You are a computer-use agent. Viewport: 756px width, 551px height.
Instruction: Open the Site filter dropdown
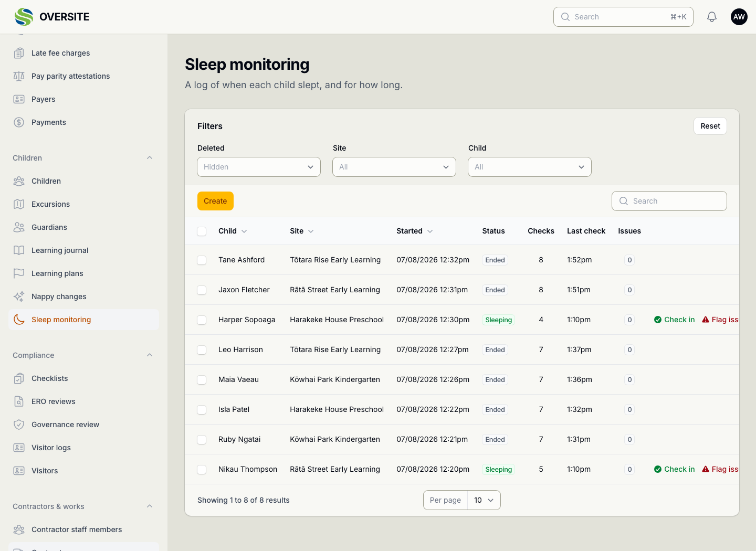[394, 167]
